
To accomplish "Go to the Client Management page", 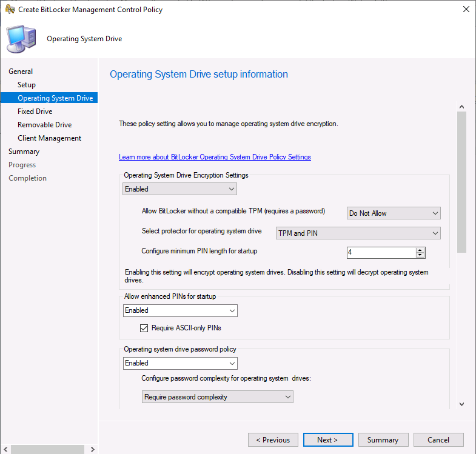I will [x=50, y=138].
